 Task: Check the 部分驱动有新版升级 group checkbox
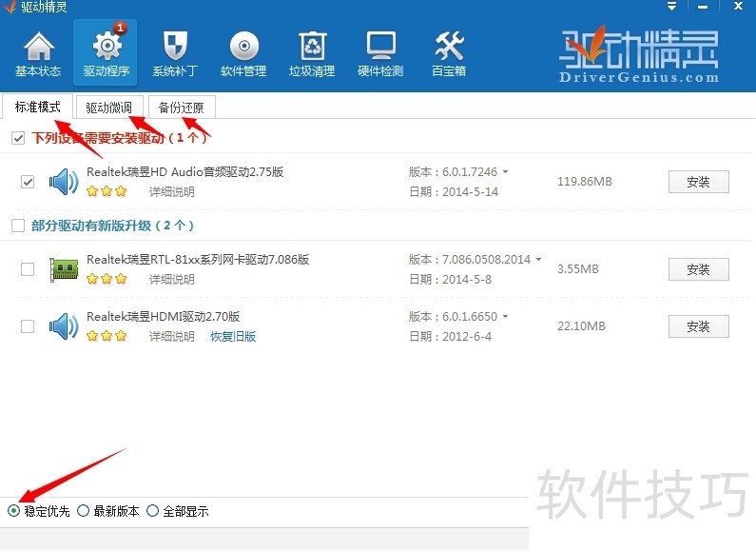(18, 226)
